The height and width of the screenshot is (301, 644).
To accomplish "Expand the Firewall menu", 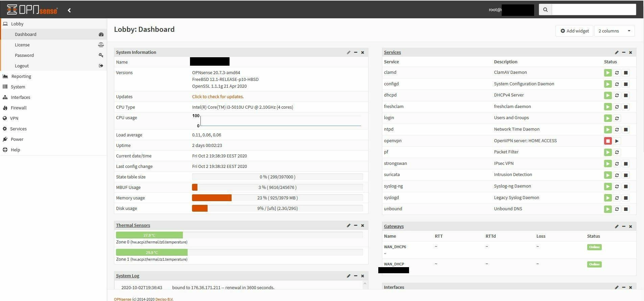I will pos(53,108).
